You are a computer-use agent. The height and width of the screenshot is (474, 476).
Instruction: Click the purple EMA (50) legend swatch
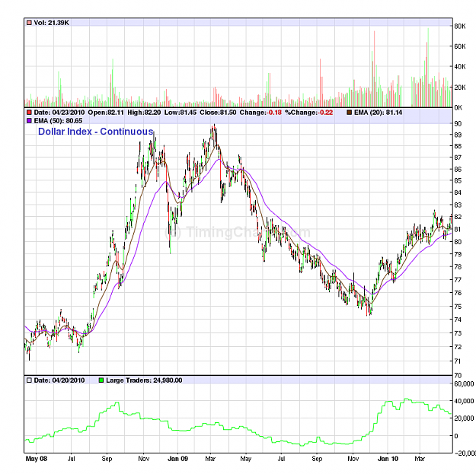pos(29,121)
